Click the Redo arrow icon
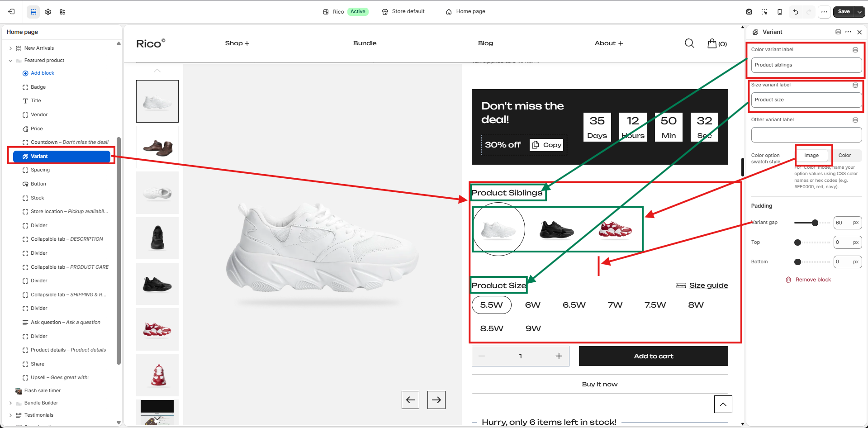The height and width of the screenshot is (428, 868). point(809,12)
